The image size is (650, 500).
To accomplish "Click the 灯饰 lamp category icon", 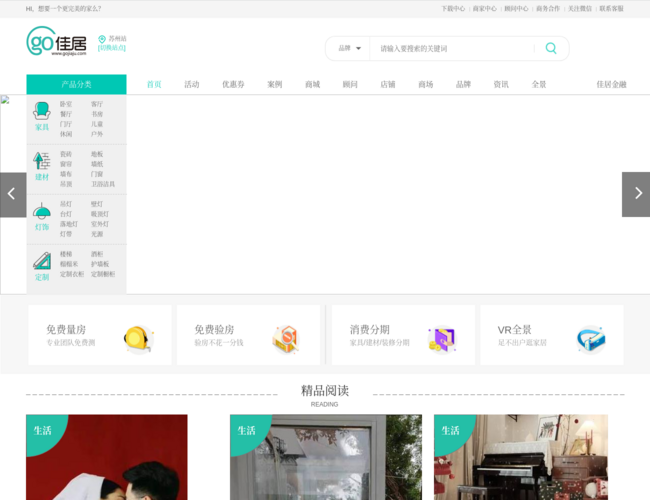I will pos(42,211).
